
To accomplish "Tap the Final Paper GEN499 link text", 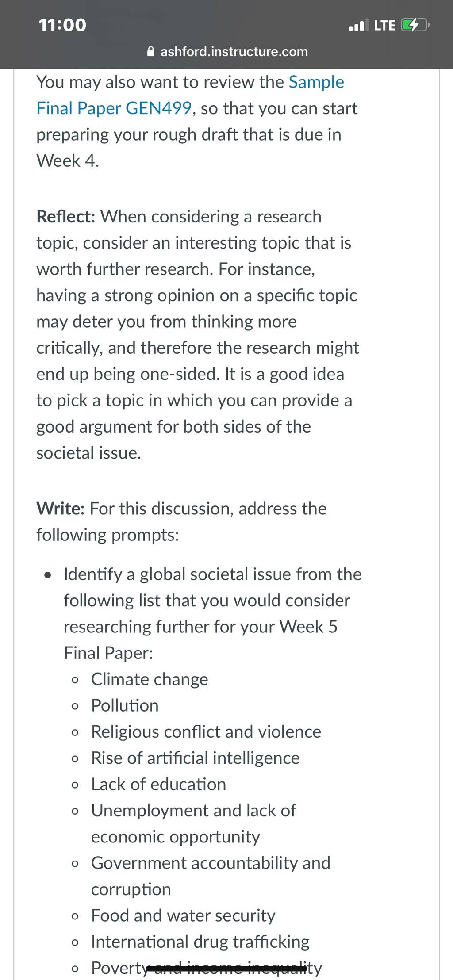I will 114,108.
